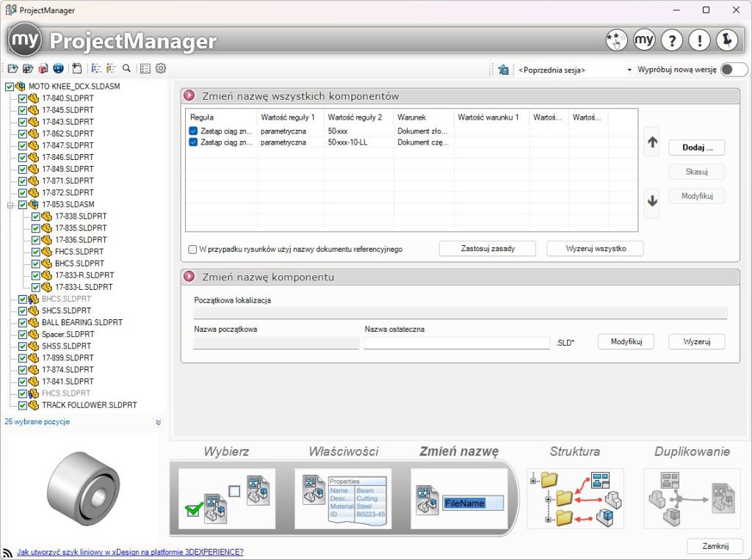752x560 pixels.
Task: Select 17-833-R.SLDPRT in the tree
Action: (84, 276)
